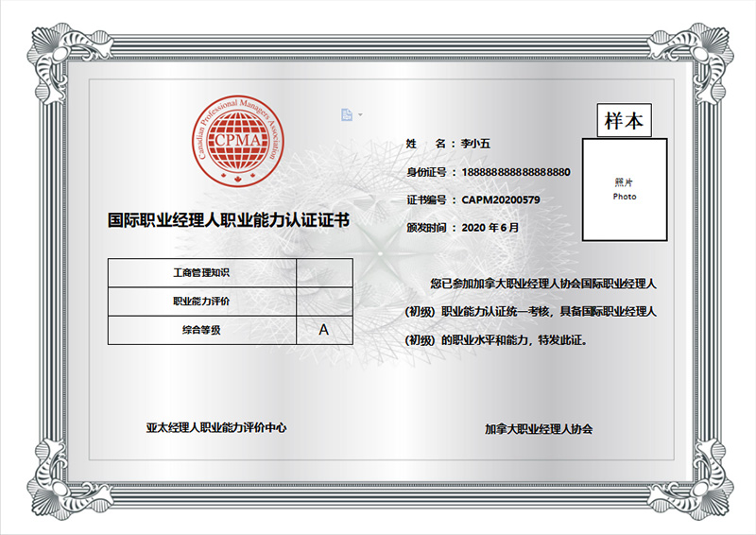The image size is (756, 535).
Task: Click the line containing 职业能力认证统一考核
Action: (x=531, y=312)
